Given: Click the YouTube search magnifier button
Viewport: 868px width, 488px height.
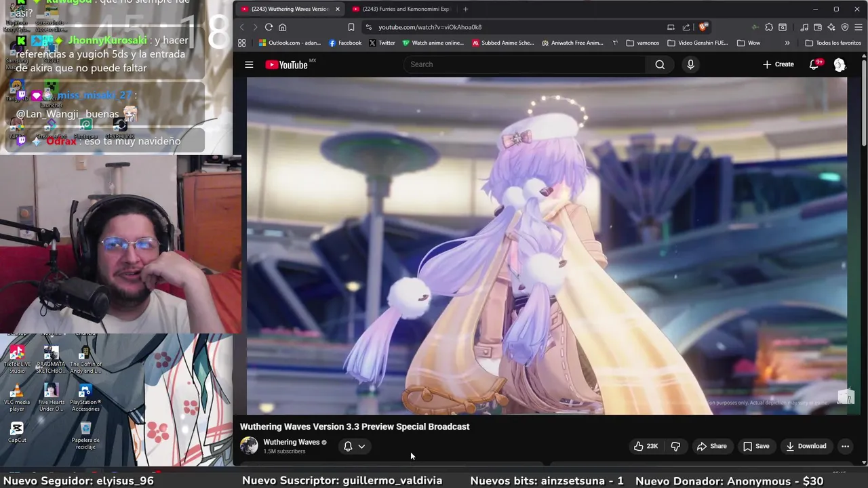Looking at the screenshot, I should (660, 64).
